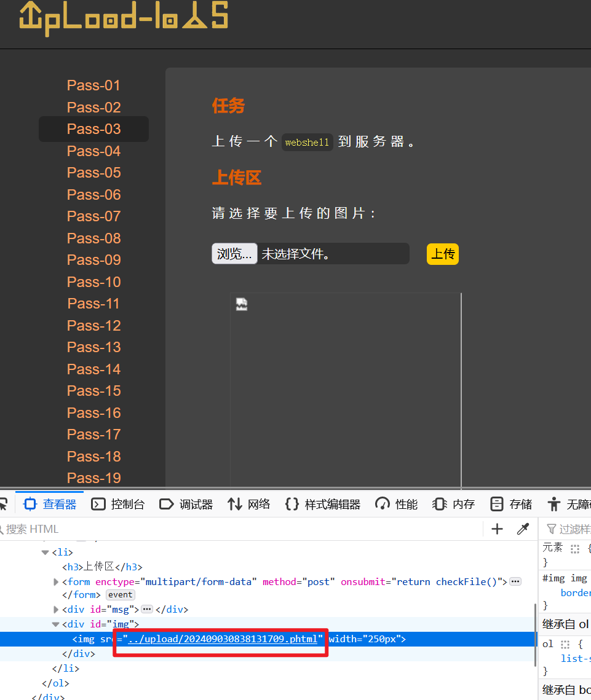Image resolution: width=591 pixels, height=700 pixels.
Task: Click the webshell code label
Action: click(x=307, y=143)
